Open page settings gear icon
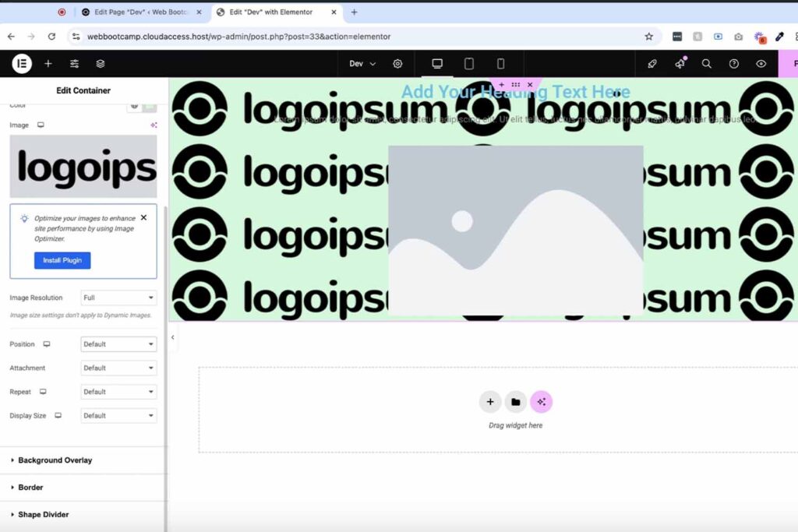 (x=397, y=64)
